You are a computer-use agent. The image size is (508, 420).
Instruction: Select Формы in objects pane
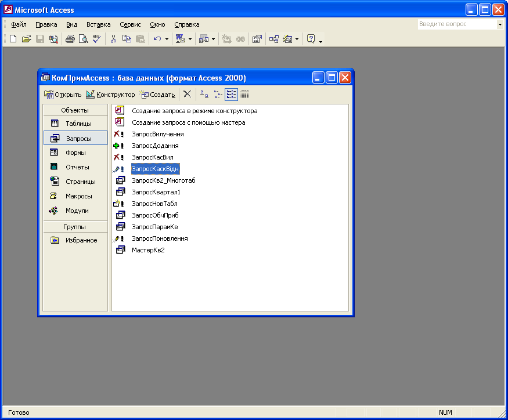pyautogui.click(x=75, y=153)
